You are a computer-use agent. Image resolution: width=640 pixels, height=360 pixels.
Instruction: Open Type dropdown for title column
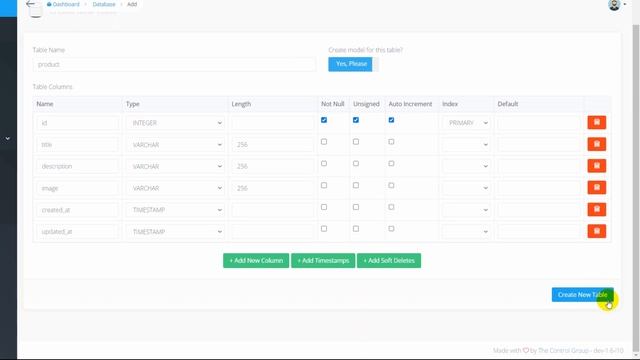pyautogui.click(x=175, y=144)
